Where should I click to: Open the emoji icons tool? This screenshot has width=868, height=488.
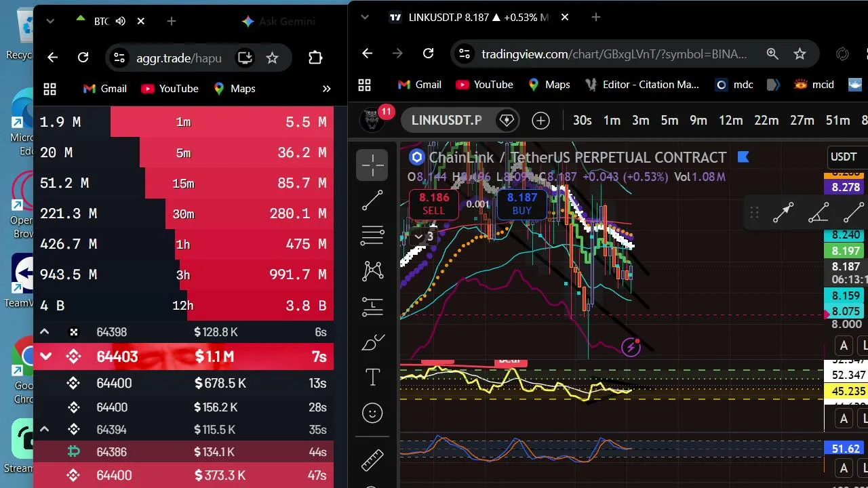(372, 413)
